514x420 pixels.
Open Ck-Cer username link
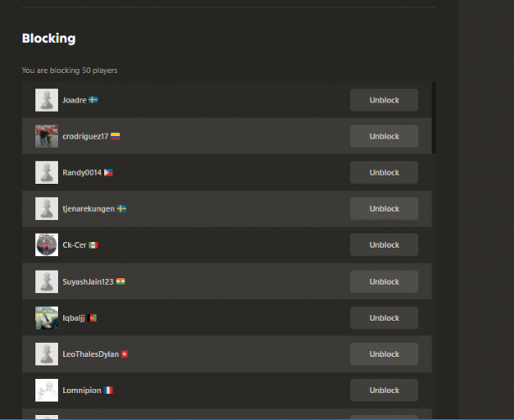pos(75,245)
